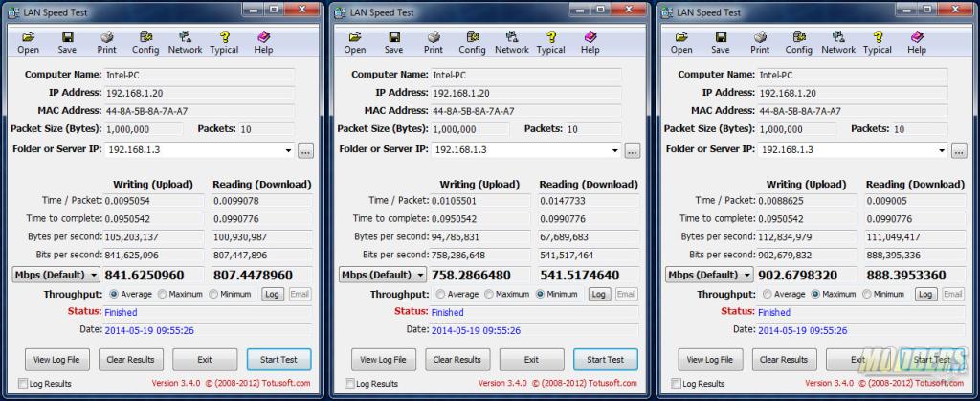Image resolution: width=980 pixels, height=401 pixels.
Task: Open the Folder or Server IP dropdown in the middle window
Action: coord(614,150)
